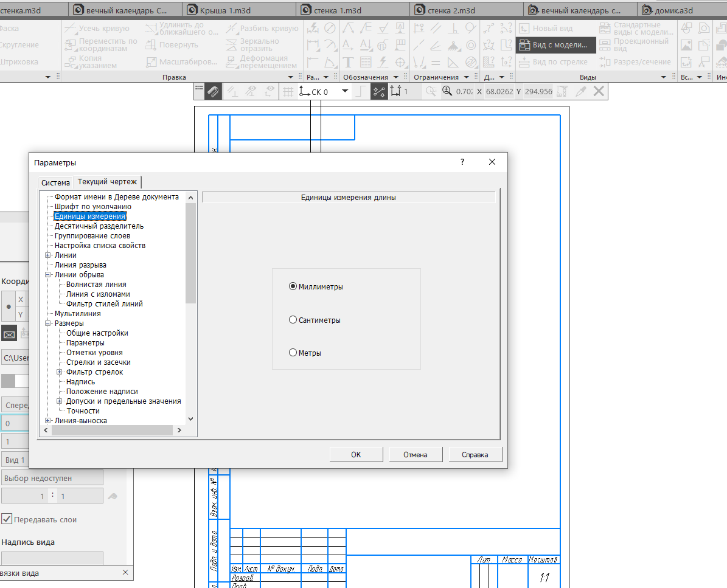Click the zoom magnifier icon
This screenshot has width=727, height=588.
click(447, 91)
